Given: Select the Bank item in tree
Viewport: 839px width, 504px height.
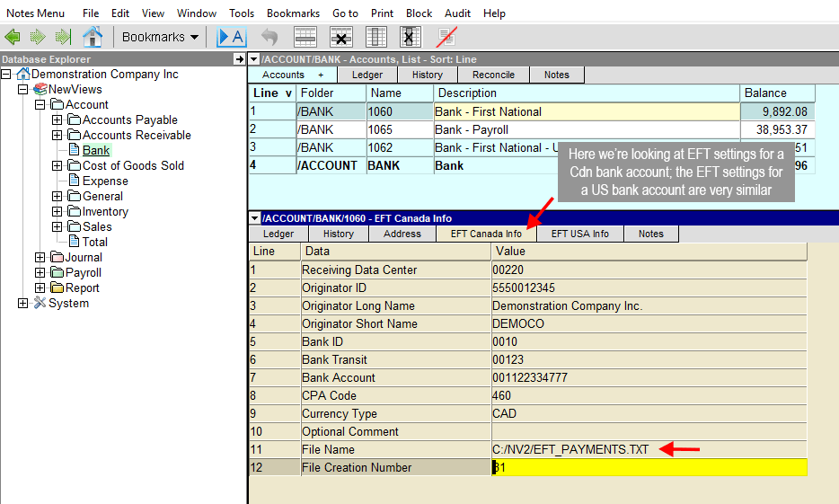Looking at the screenshot, I should tap(96, 150).
